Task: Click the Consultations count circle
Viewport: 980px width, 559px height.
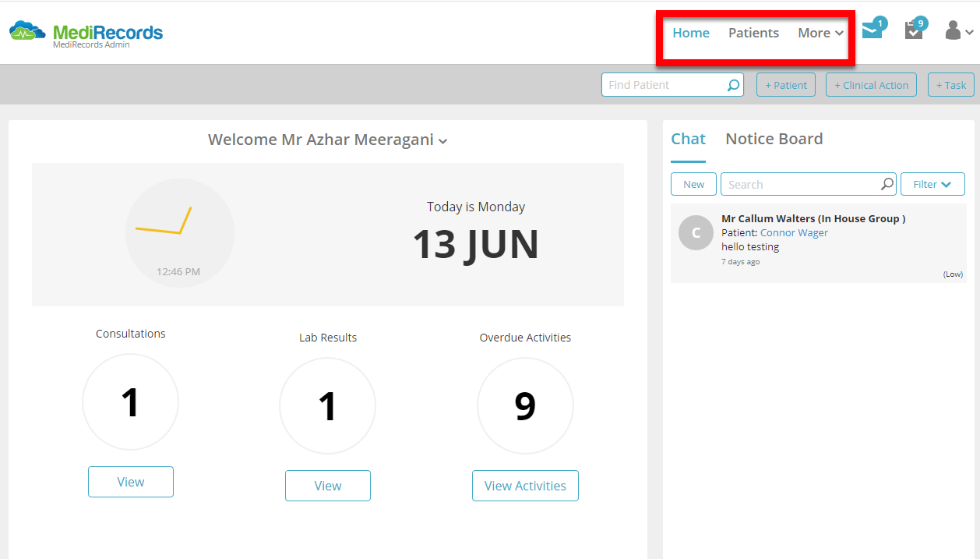Action: pos(130,402)
